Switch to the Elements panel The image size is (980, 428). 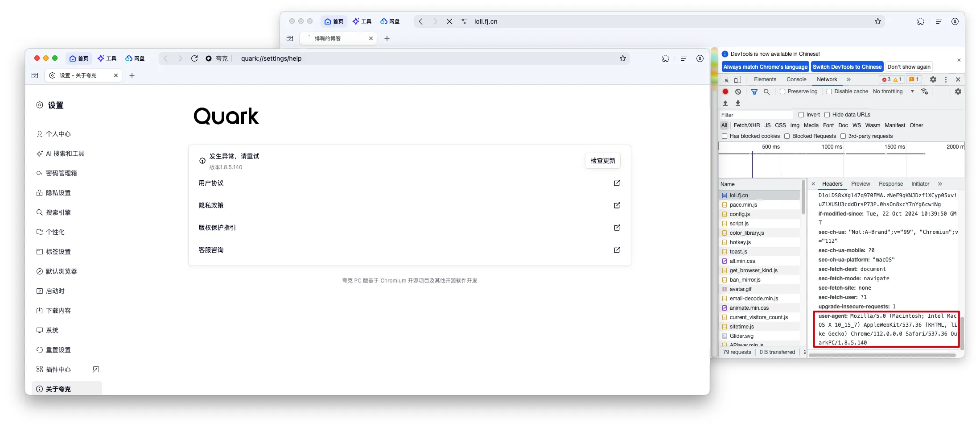(765, 79)
